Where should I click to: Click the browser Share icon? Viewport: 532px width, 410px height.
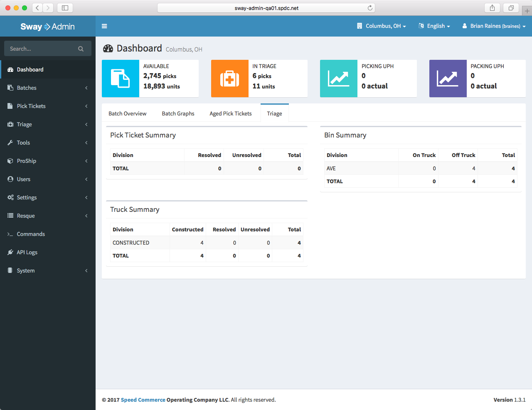tap(492, 8)
